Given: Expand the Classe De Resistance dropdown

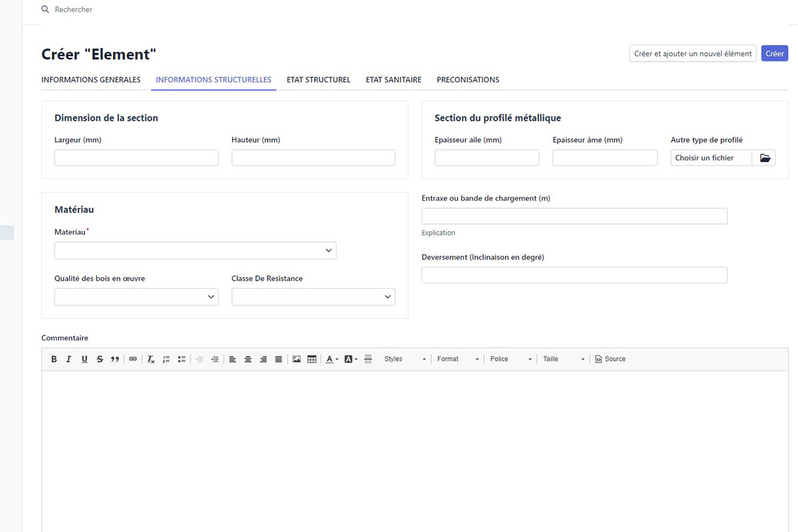Looking at the screenshot, I should coord(313,297).
